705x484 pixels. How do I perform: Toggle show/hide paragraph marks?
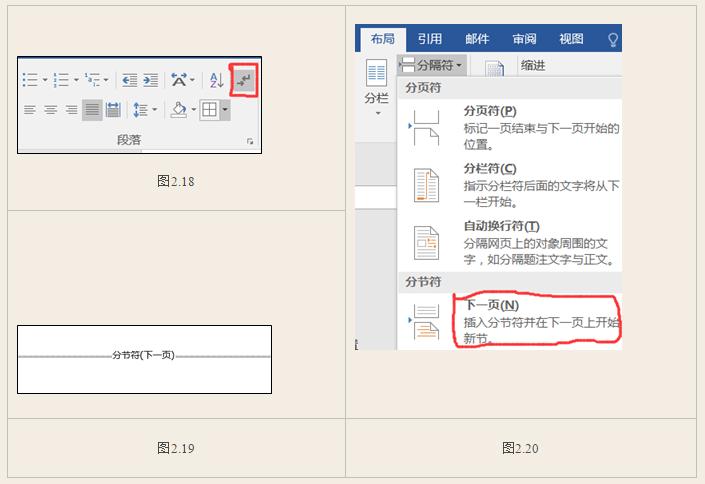pyautogui.click(x=244, y=81)
